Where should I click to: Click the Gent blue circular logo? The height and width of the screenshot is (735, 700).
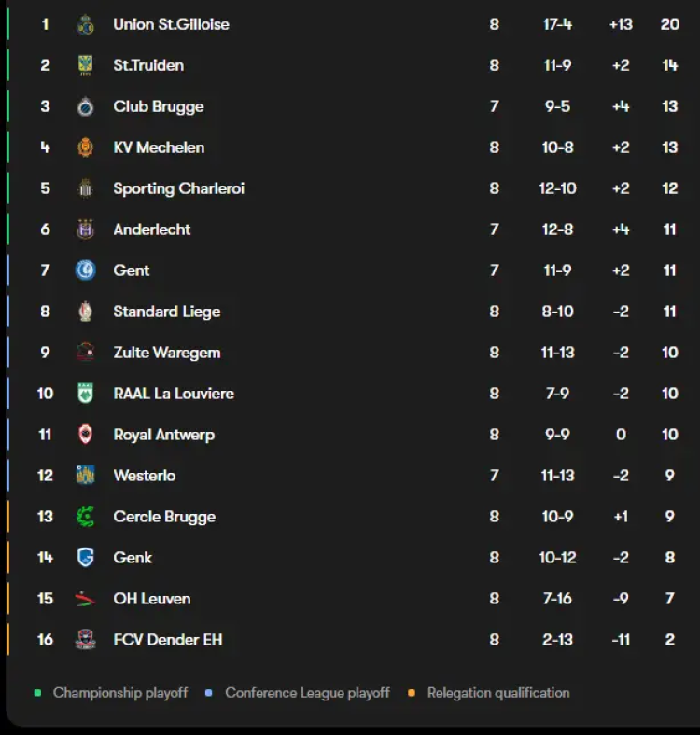coord(85,270)
